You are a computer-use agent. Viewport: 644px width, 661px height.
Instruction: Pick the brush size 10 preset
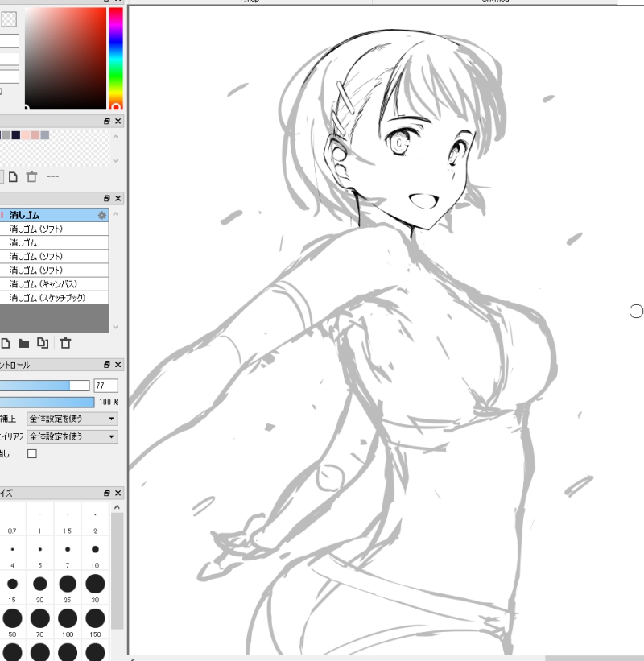[x=95, y=553]
